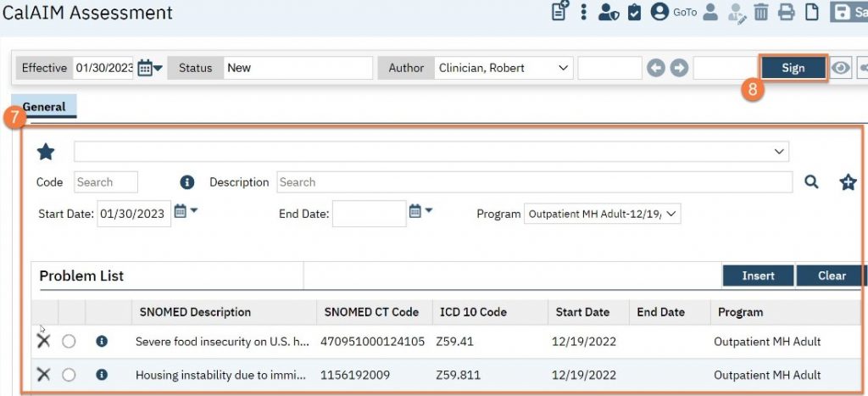Click info icon next to Code field
868x396 pixels.
click(x=187, y=182)
